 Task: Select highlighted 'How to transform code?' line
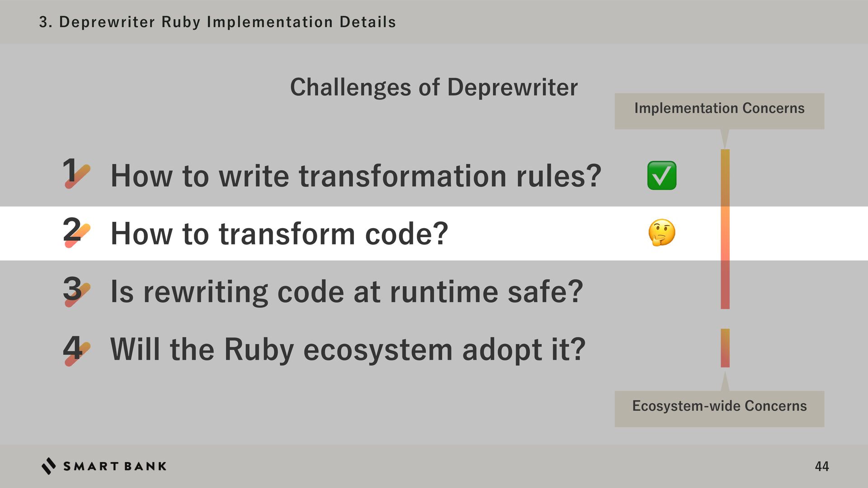(x=279, y=234)
